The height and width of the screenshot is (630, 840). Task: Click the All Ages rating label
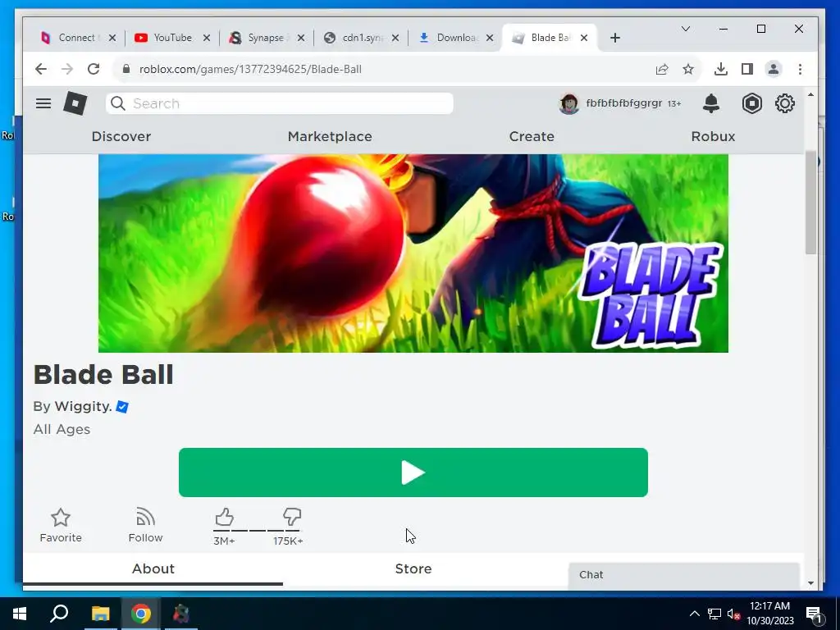pyautogui.click(x=62, y=430)
